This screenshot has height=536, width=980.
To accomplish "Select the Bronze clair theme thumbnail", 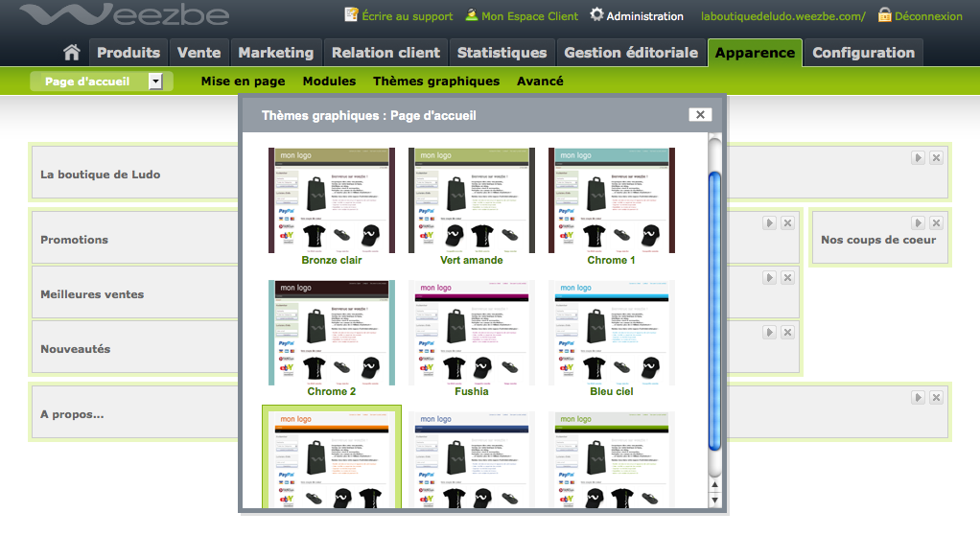I will (x=331, y=200).
